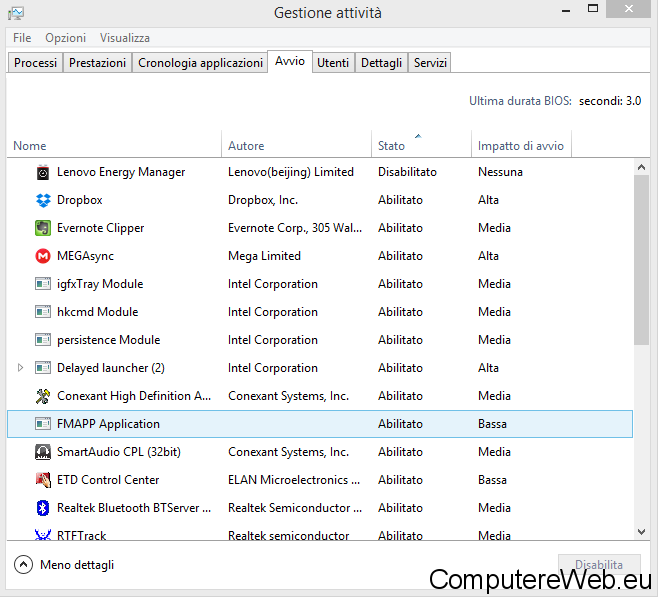Viewport: 658px width, 599px height.
Task: Click the scrollbar down arrow
Action: point(641,532)
